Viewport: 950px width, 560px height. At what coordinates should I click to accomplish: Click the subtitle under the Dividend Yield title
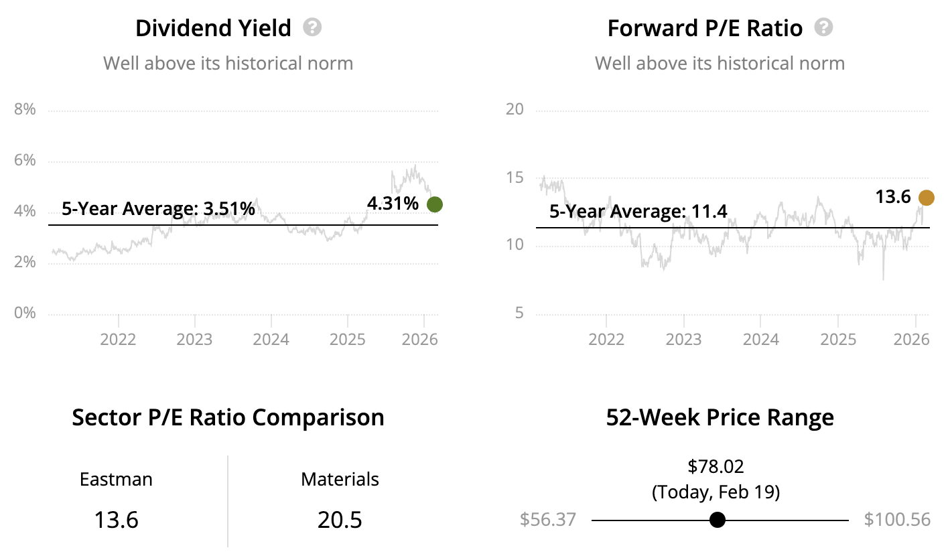pos(228,64)
